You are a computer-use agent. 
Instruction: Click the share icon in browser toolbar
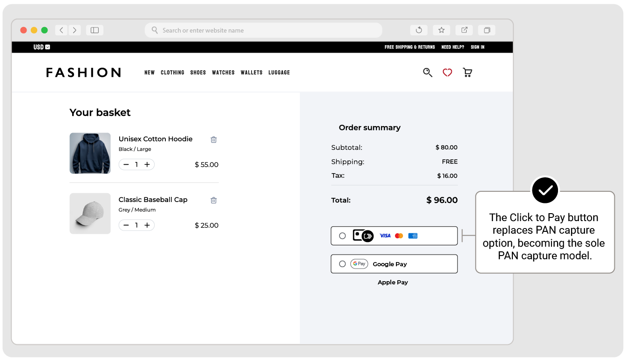[464, 30]
